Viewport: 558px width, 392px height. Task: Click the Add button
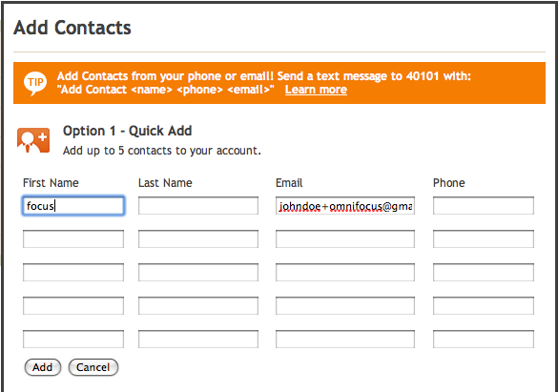click(43, 367)
